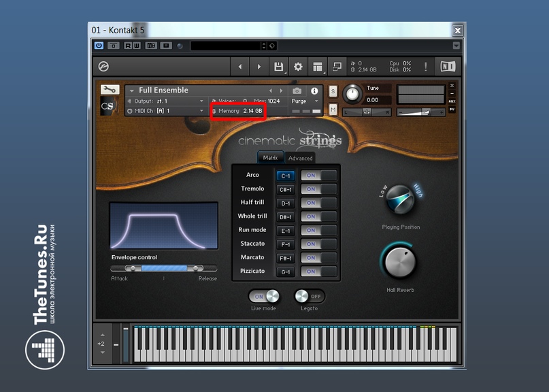This screenshot has width=549, height=392.
Task: Switch to the Advanced tab
Action: pos(301,158)
